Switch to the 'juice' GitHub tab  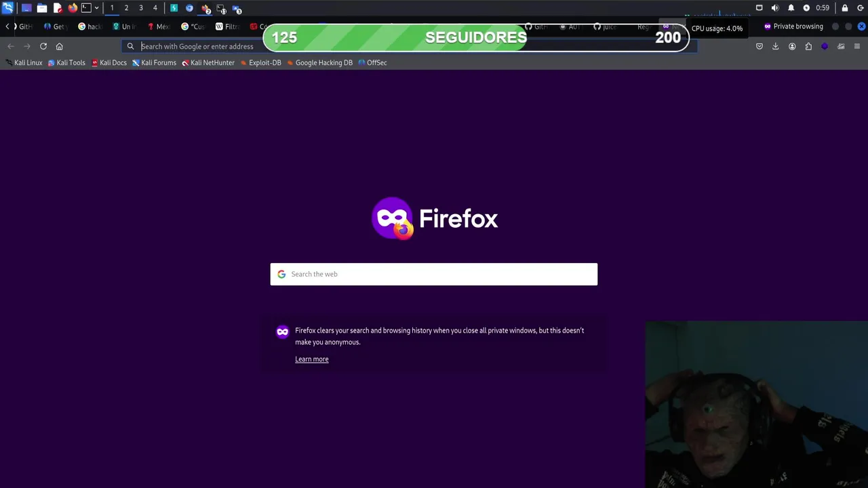point(606,26)
